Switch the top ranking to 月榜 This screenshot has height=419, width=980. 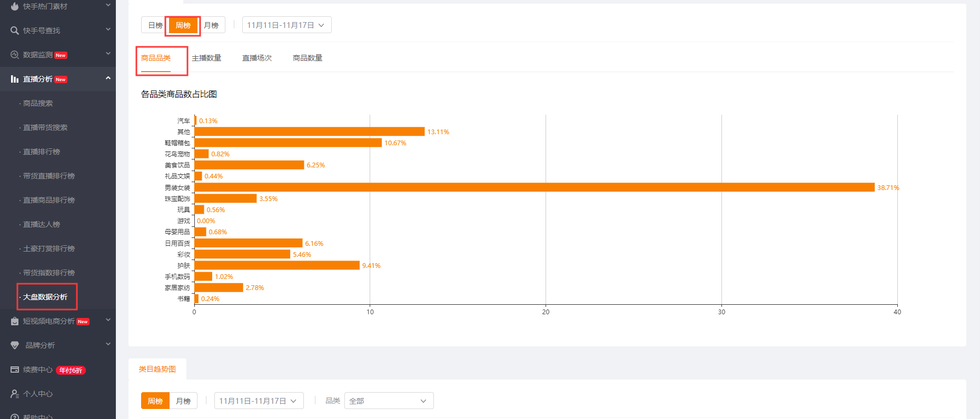pos(211,25)
